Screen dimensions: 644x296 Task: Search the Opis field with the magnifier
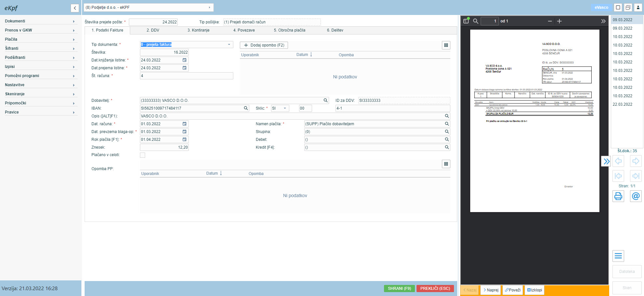coord(447,116)
